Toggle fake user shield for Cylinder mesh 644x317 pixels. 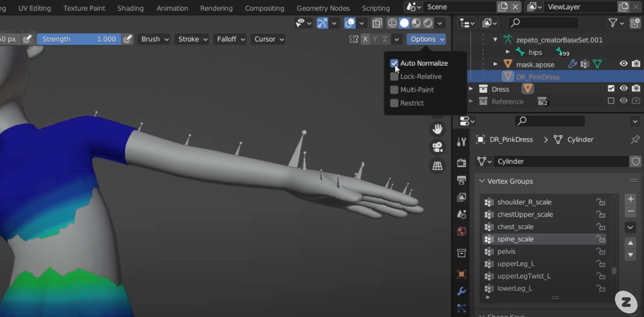coord(635,161)
